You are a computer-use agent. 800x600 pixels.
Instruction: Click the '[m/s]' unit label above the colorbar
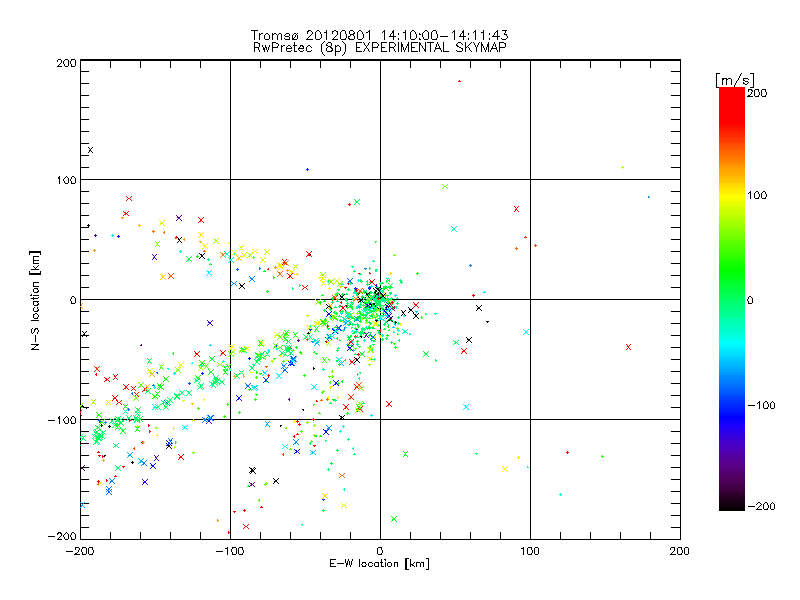[x=735, y=80]
